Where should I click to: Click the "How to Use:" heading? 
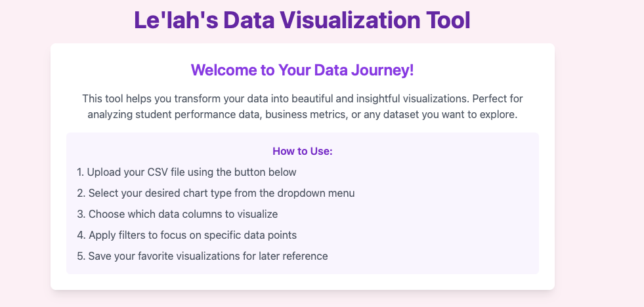click(x=302, y=152)
